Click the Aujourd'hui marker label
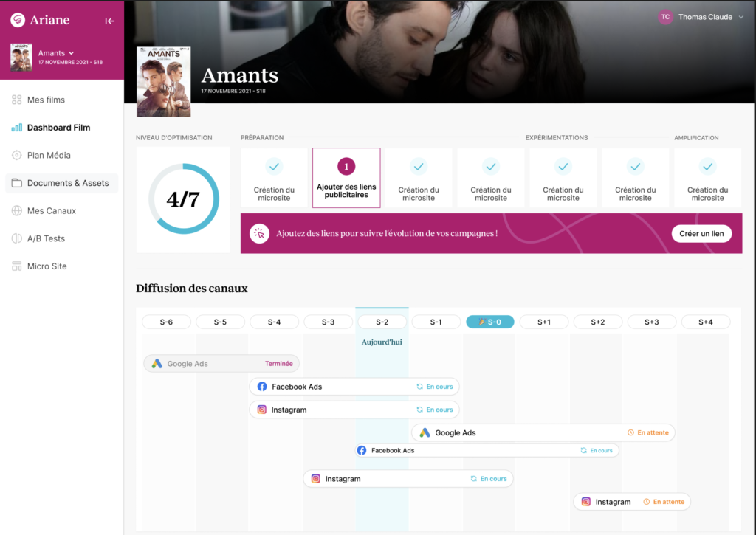 point(382,342)
